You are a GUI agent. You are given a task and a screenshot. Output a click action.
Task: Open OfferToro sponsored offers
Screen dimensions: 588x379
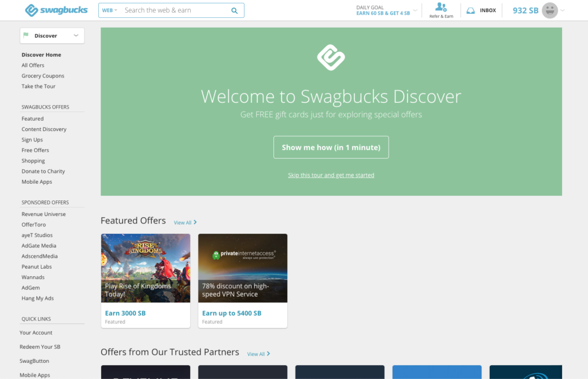(34, 225)
